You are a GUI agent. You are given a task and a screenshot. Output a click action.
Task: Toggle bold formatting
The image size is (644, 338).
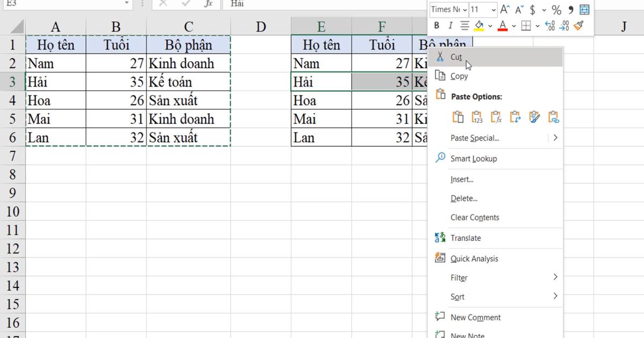(x=436, y=25)
